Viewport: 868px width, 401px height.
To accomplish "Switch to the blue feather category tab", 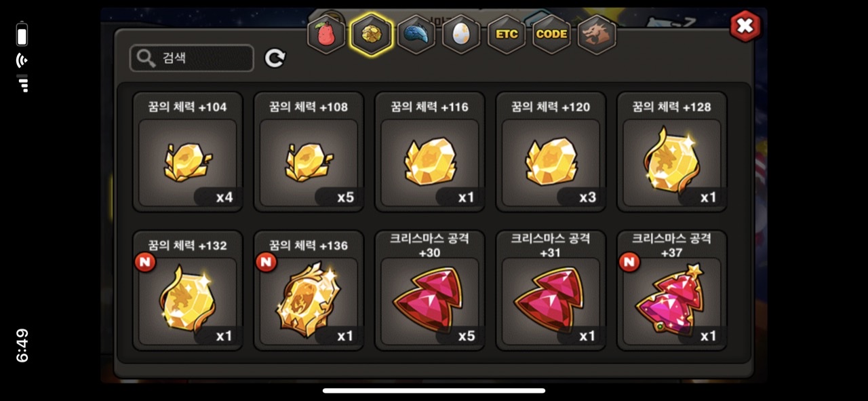I will [416, 34].
